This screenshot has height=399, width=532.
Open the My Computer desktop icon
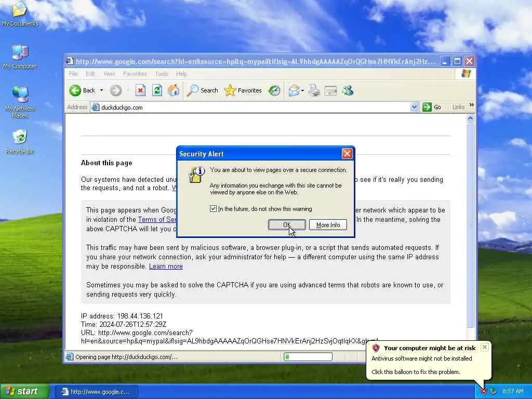point(20,57)
